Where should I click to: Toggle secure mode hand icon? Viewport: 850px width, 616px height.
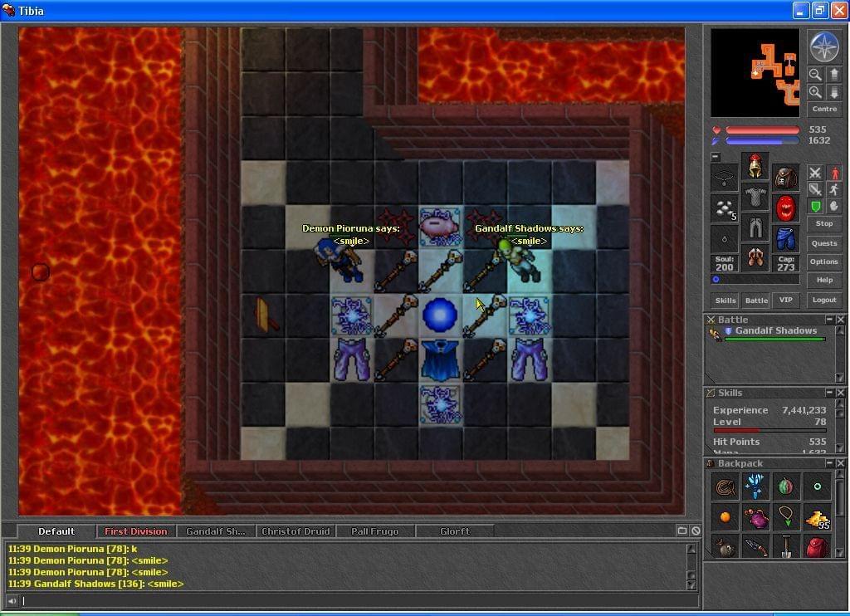[833, 206]
